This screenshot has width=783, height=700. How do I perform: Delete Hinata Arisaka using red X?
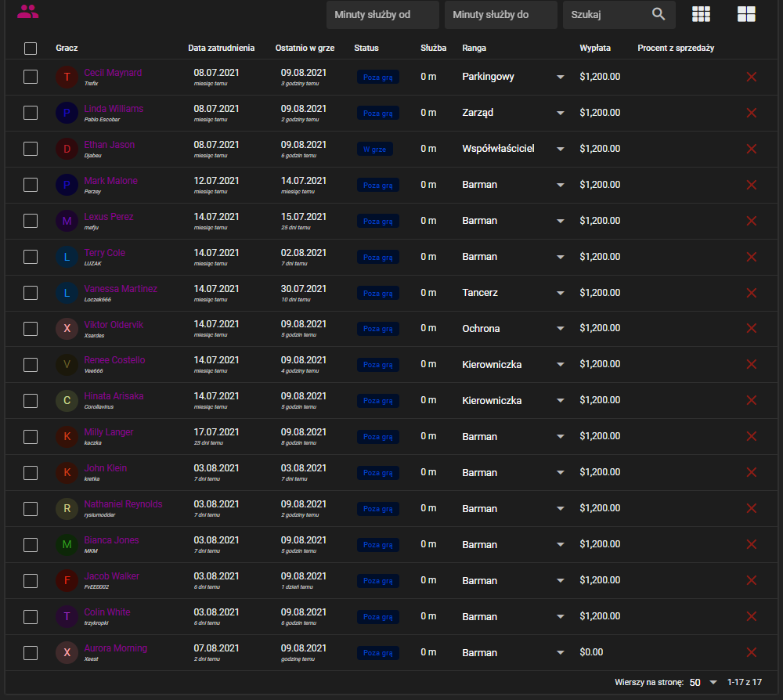tap(751, 400)
